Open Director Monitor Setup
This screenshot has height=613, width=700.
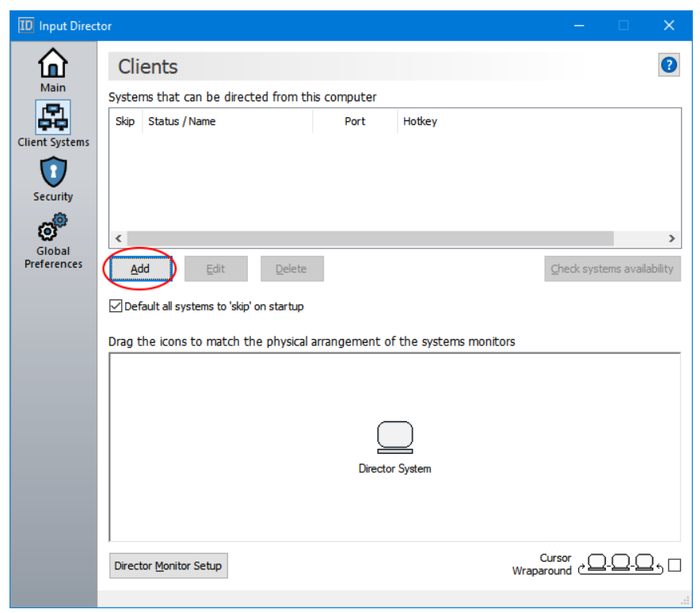tap(169, 565)
